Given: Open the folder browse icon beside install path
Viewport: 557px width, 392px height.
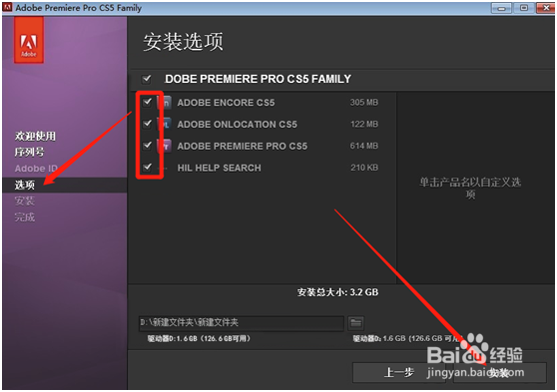Looking at the screenshot, I should 356,323.
